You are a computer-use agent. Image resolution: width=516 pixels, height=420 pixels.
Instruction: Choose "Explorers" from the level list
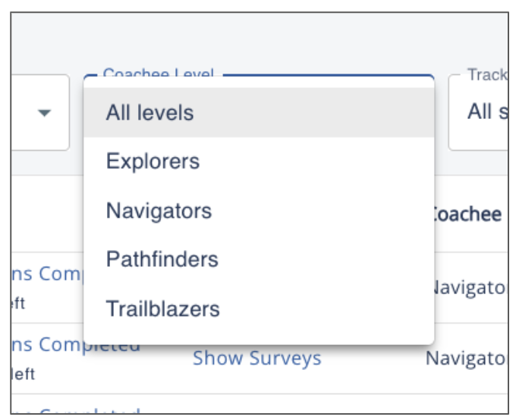point(153,161)
